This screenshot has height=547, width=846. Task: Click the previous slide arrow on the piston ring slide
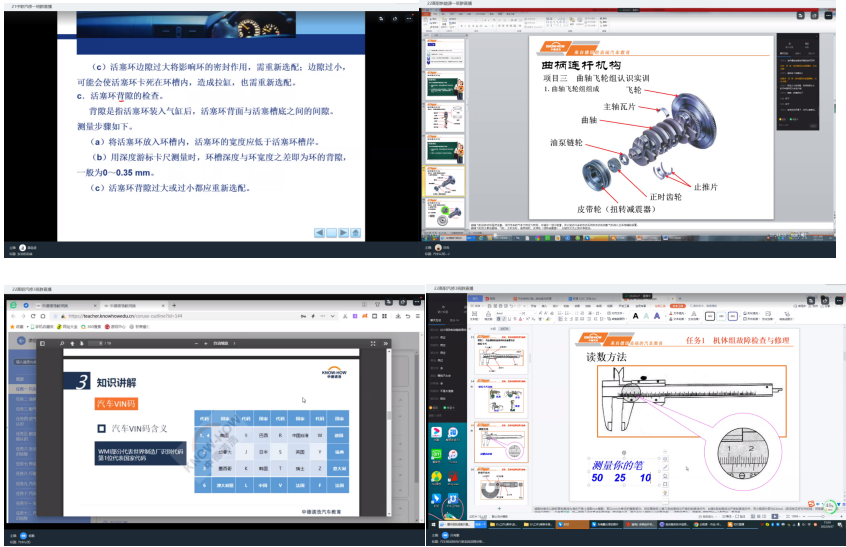coord(320,233)
